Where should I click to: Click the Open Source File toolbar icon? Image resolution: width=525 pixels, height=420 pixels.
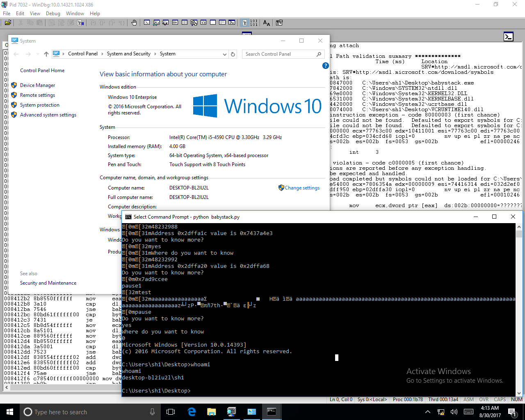coord(8,23)
